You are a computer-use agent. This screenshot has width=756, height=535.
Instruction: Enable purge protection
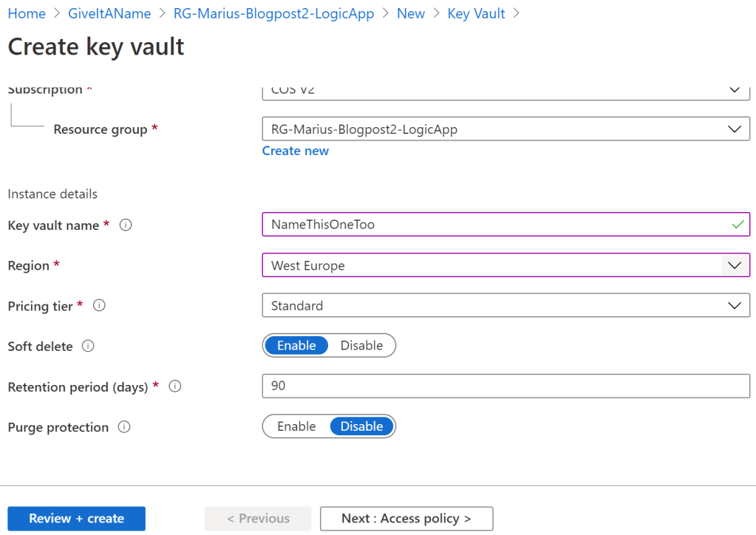pos(296,426)
